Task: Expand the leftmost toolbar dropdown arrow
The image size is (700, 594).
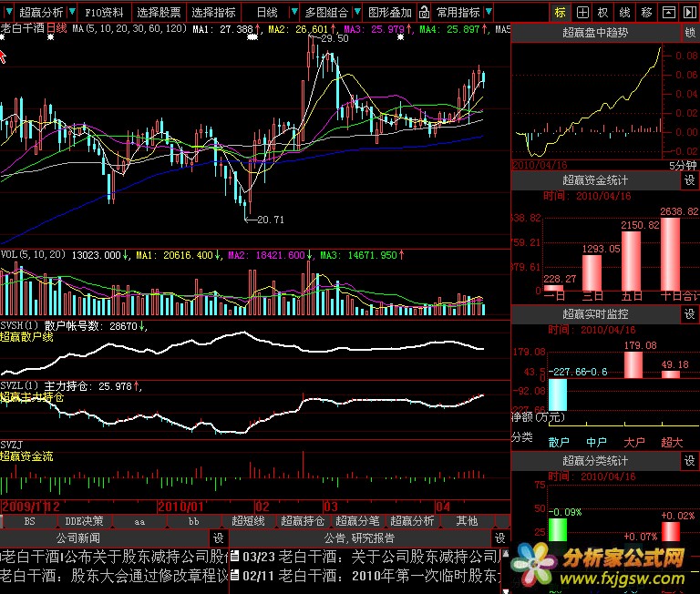Action: point(8,12)
